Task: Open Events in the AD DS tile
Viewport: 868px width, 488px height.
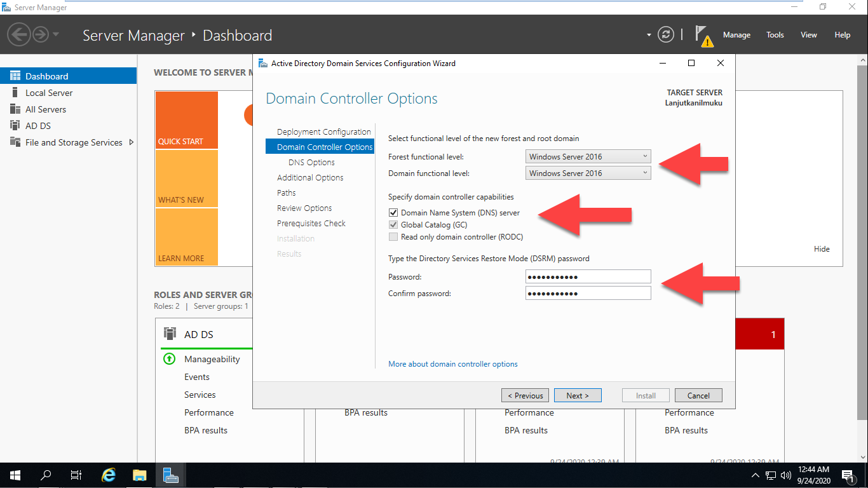Action: (x=197, y=377)
